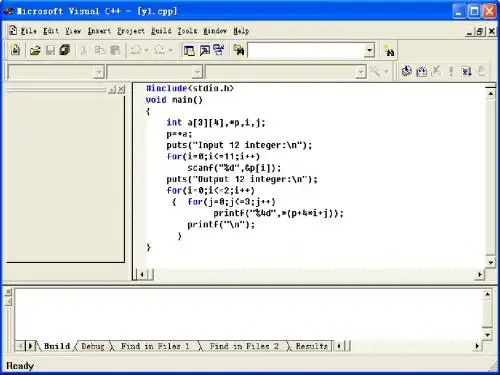Screen dimensions: 500x375
Task: Toggle the Output window icon
Action: [204, 51]
